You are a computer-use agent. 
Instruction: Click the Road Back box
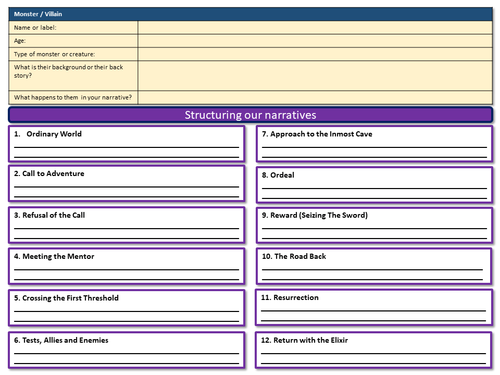click(x=374, y=266)
